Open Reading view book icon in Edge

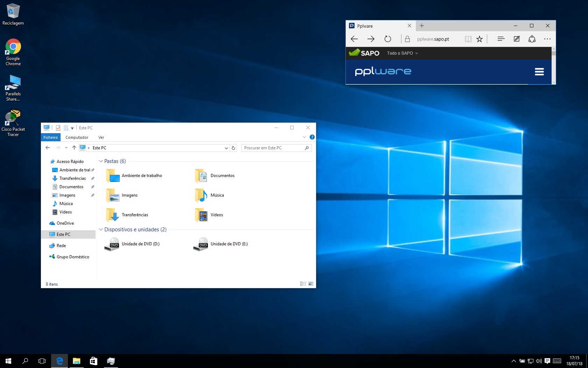(x=468, y=39)
